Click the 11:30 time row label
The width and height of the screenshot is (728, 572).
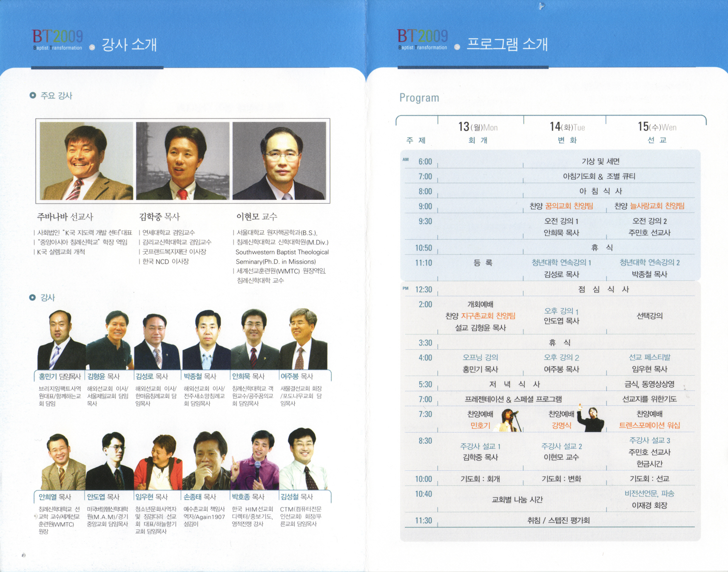(x=423, y=521)
